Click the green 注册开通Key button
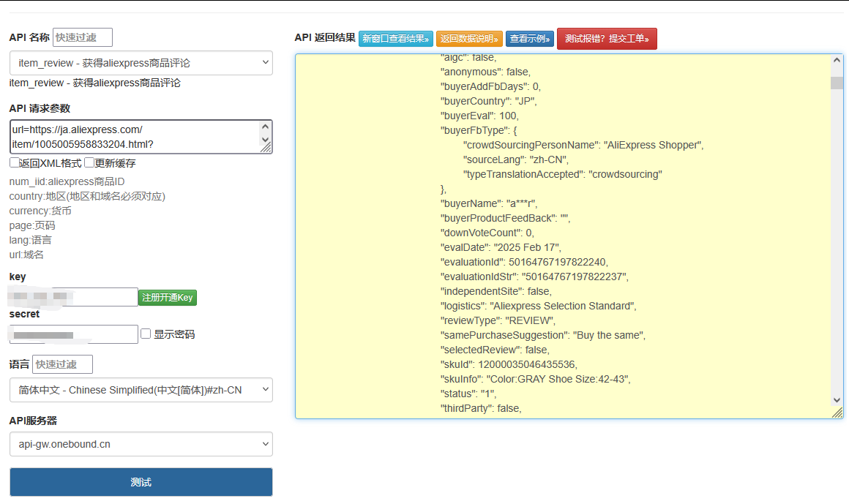The image size is (849, 504). pyautogui.click(x=168, y=297)
